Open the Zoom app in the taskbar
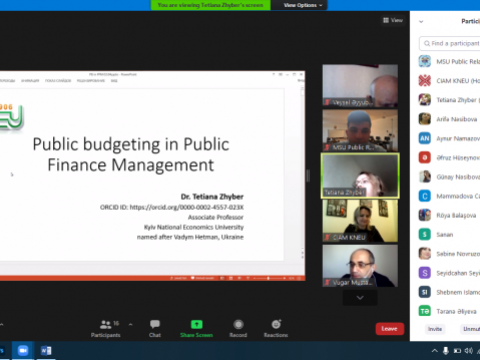 pyautogui.click(x=23, y=351)
